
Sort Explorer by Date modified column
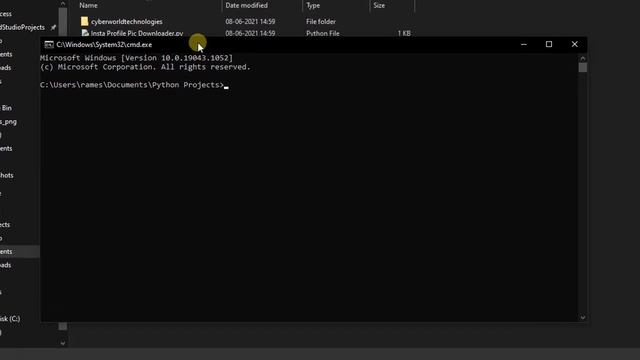(x=247, y=5)
